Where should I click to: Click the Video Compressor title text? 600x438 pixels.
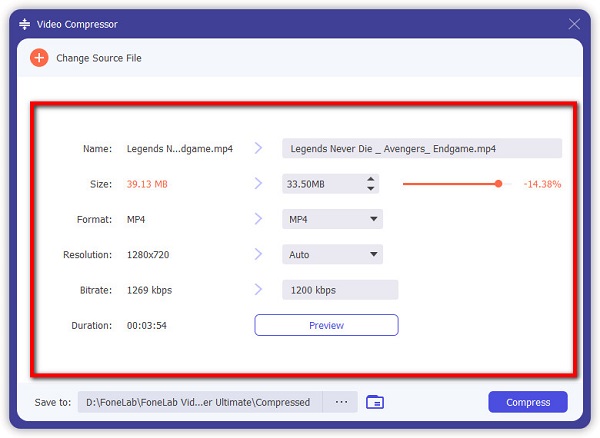(77, 24)
